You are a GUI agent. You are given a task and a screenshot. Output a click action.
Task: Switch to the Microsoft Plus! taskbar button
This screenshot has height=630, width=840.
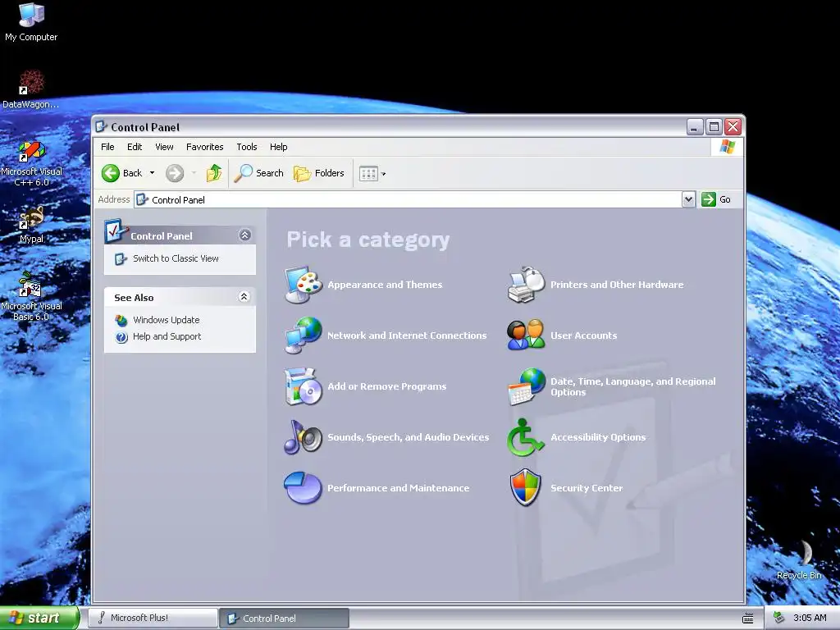(x=153, y=619)
